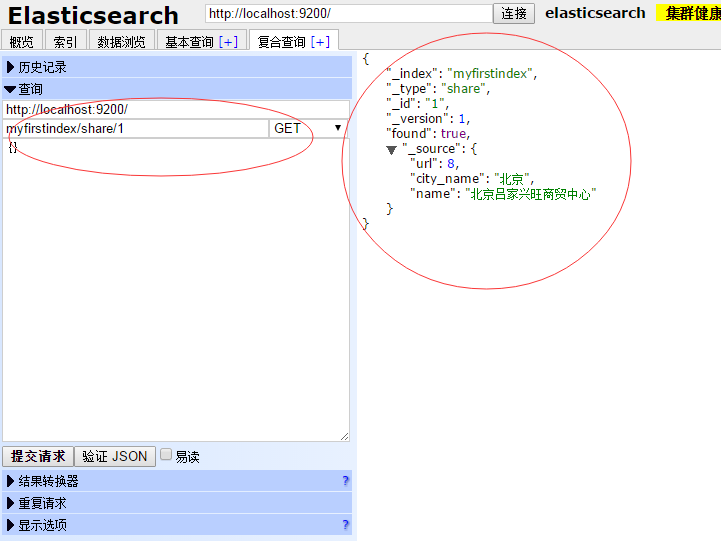Add new basic query tab via [+]
721x542 pixels.
(x=229, y=42)
